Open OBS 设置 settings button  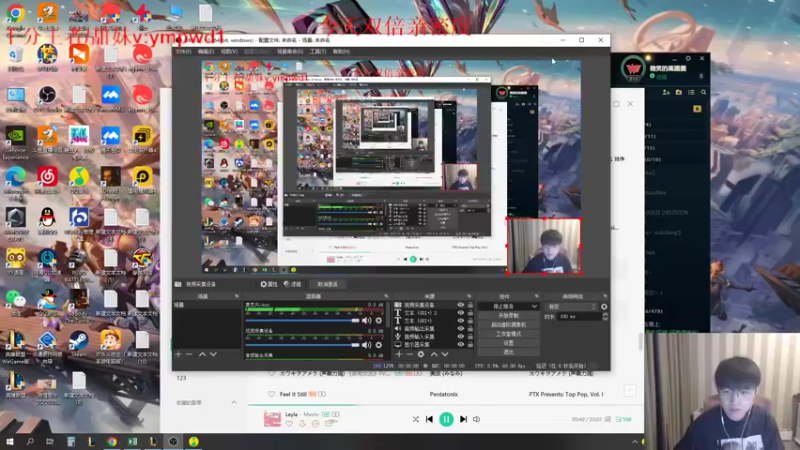pyautogui.click(x=509, y=343)
